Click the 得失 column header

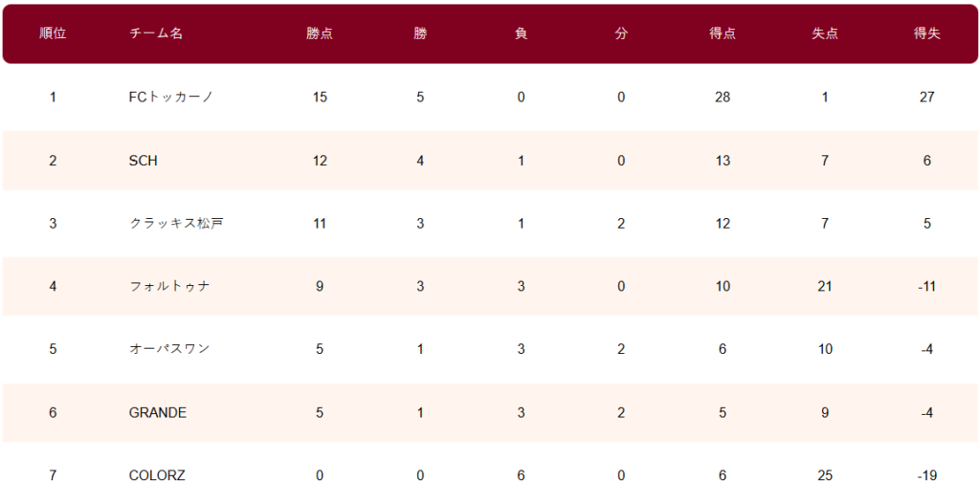[x=926, y=34]
